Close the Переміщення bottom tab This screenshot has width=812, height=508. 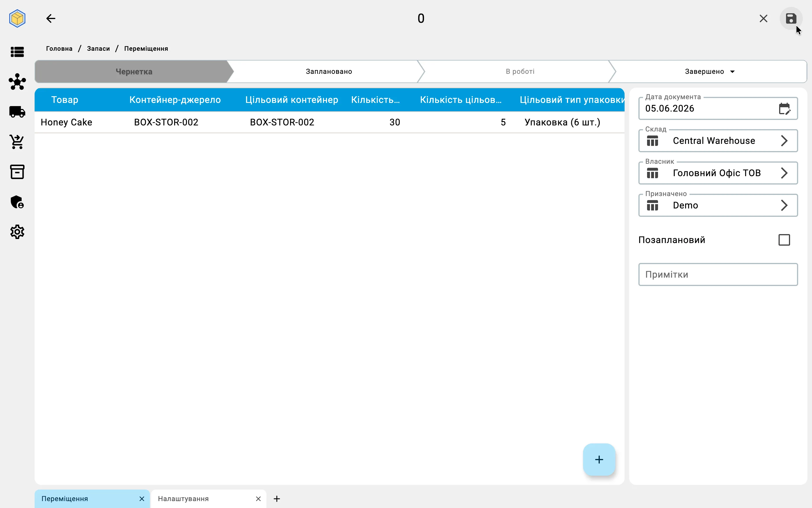click(x=142, y=498)
